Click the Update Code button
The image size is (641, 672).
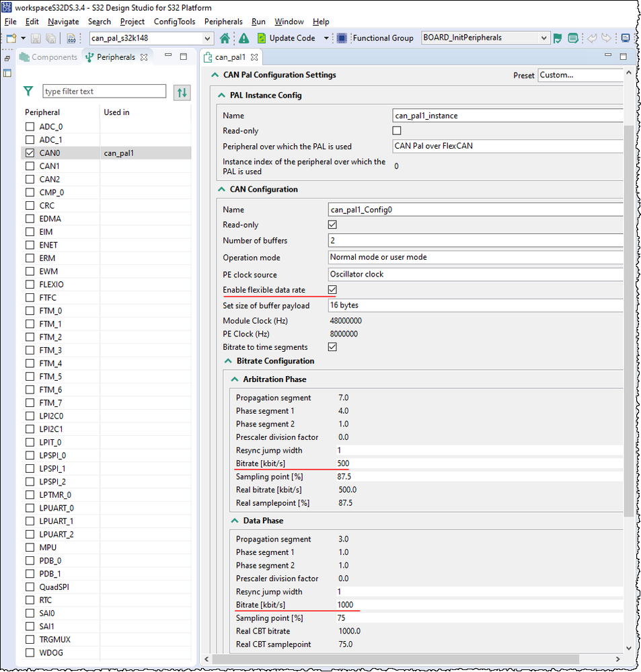294,38
